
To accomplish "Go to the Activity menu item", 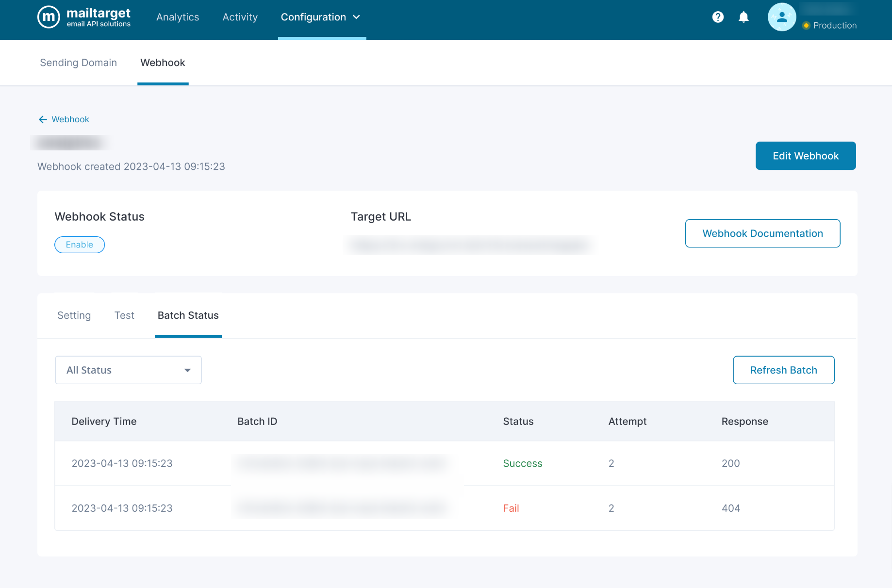I will [240, 17].
